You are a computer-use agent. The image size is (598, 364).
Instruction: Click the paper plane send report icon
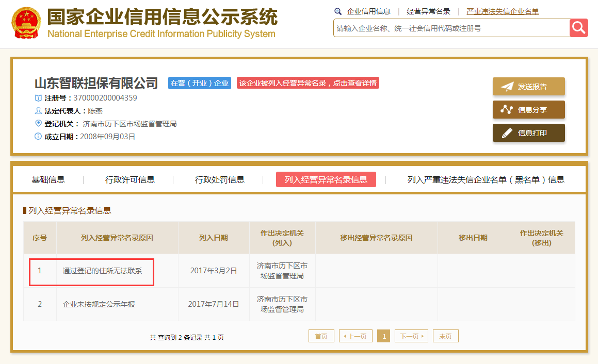507,87
